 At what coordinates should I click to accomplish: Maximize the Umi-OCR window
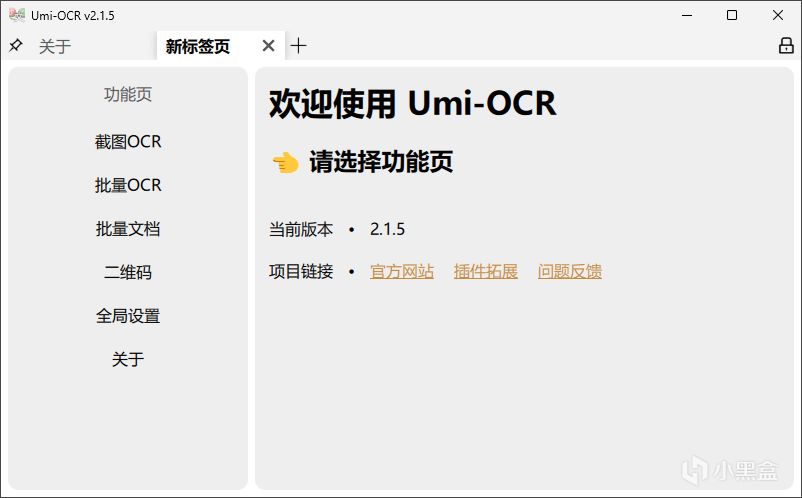pos(732,15)
